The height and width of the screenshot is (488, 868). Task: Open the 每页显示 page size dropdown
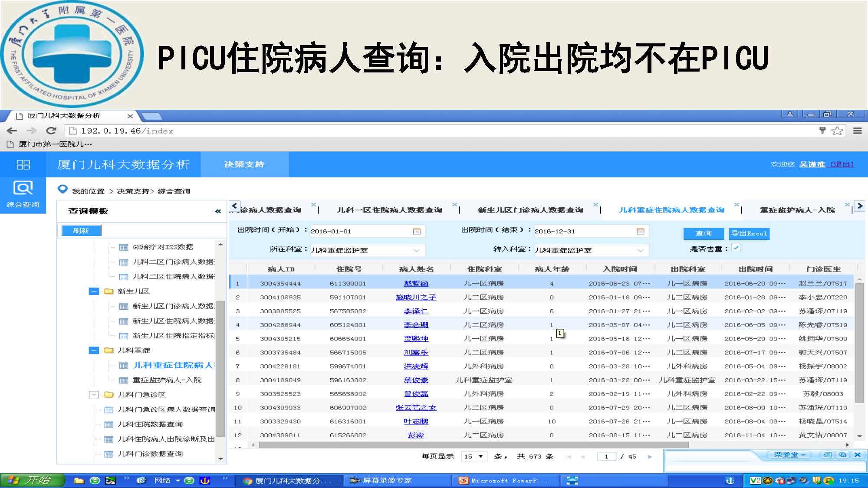pyautogui.click(x=473, y=456)
